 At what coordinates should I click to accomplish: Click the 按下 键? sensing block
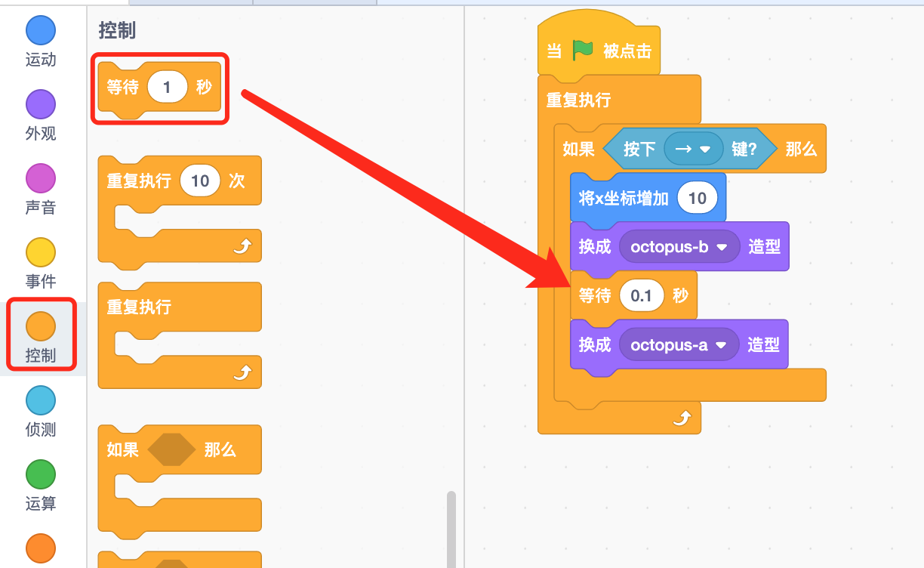click(690, 150)
